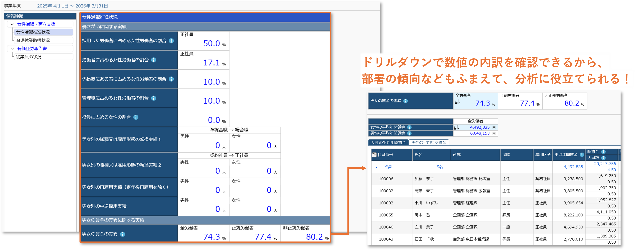Click info icon in 平均年間賃金 column header
This screenshot has height=250, width=644.
[x=582, y=155]
